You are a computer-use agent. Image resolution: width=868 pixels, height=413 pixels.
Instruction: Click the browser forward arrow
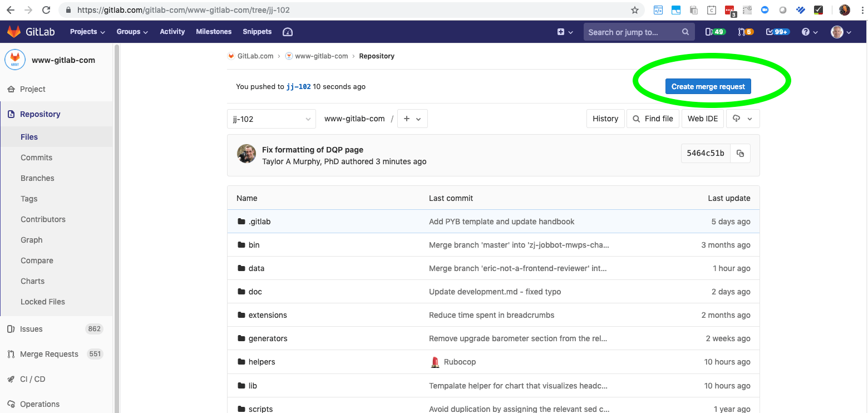coord(28,10)
